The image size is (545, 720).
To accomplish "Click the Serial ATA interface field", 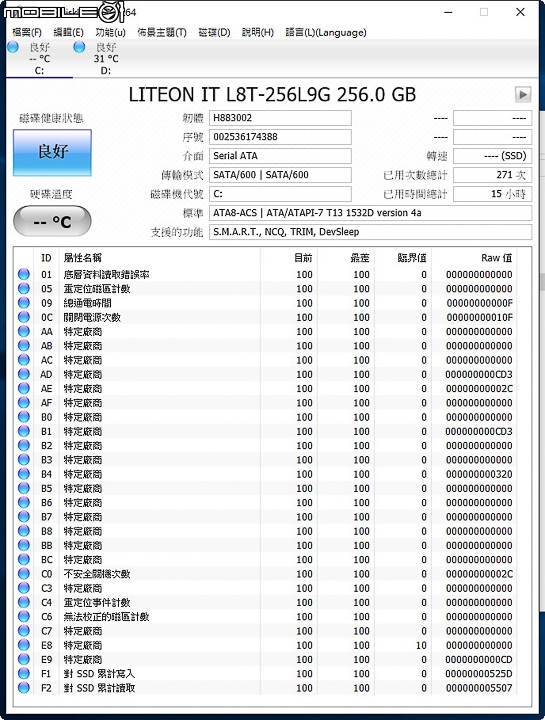I will [x=280, y=156].
